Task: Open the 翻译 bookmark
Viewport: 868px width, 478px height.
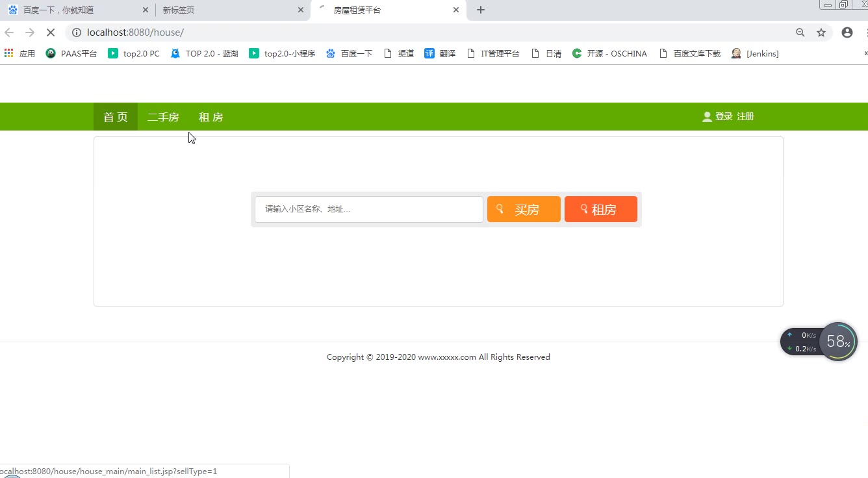Action: coord(440,54)
